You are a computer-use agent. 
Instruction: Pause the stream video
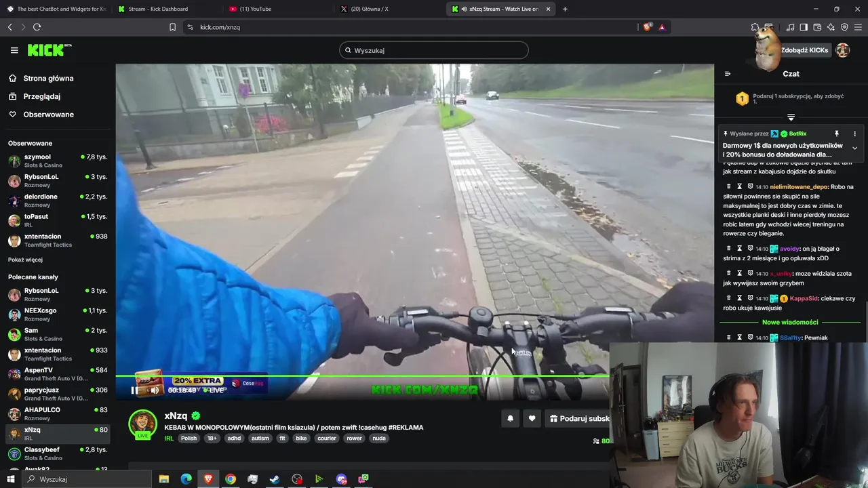135,390
